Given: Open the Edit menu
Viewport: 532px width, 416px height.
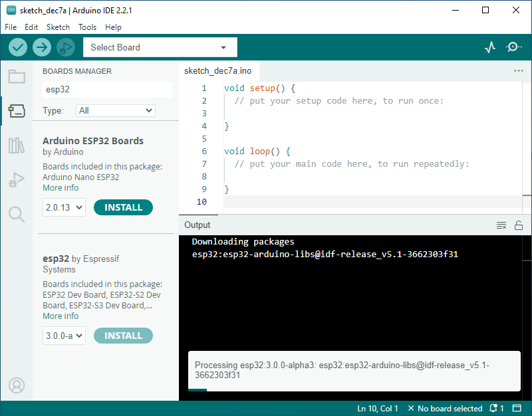Looking at the screenshot, I should coord(31,27).
